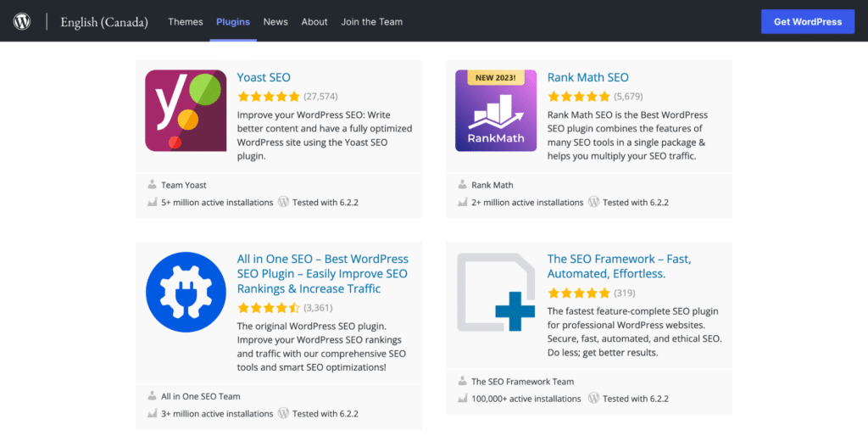Click The SEO Framework star rating
The height and width of the screenshot is (447, 868).
coord(579,293)
